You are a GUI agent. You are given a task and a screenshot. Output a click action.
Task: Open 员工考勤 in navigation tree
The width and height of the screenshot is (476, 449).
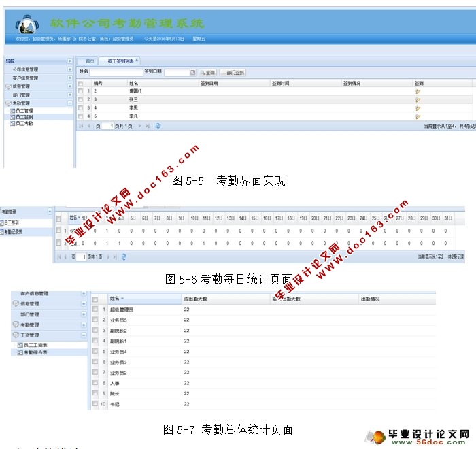point(24,123)
